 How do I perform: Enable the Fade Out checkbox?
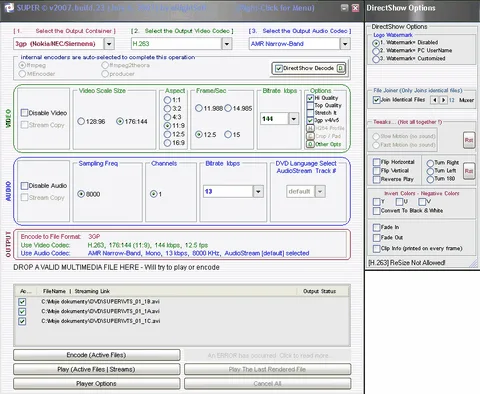point(377,238)
